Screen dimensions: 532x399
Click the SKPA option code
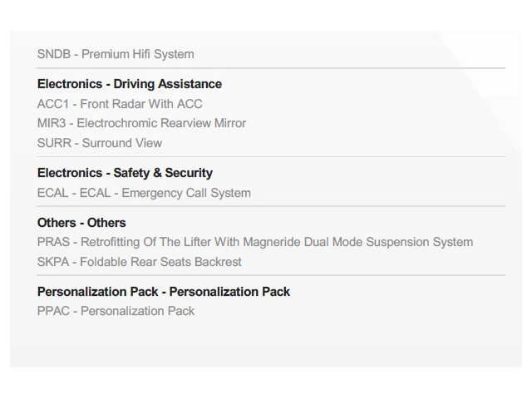[x=54, y=262]
